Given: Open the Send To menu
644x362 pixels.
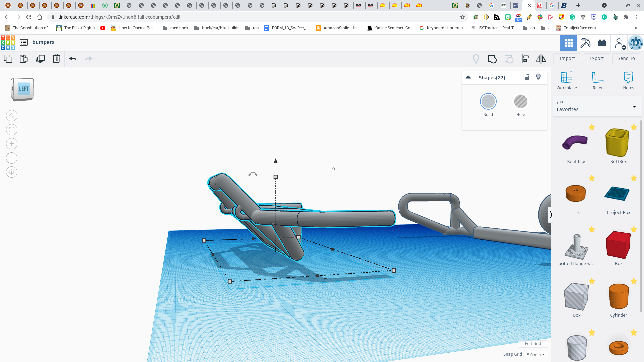Looking at the screenshot, I should coord(626,58).
